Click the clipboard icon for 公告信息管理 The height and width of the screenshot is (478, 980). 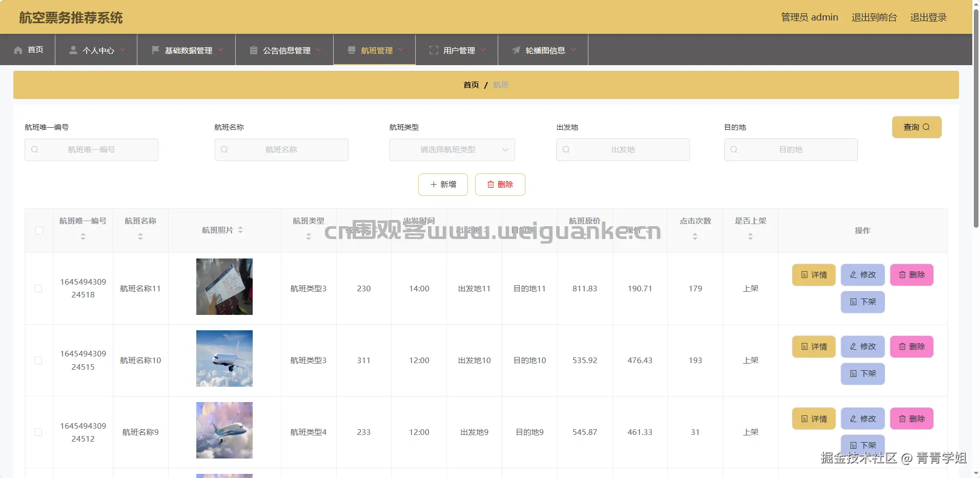point(253,50)
